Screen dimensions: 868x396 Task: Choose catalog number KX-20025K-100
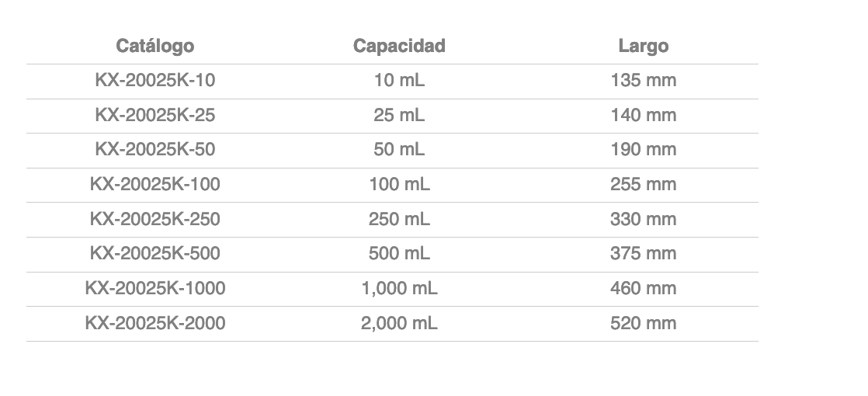pyautogui.click(x=155, y=184)
